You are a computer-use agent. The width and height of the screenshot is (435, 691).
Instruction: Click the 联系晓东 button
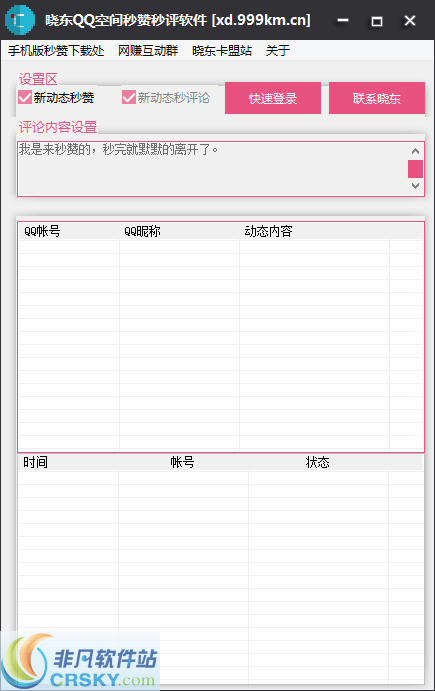click(x=377, y=98)
